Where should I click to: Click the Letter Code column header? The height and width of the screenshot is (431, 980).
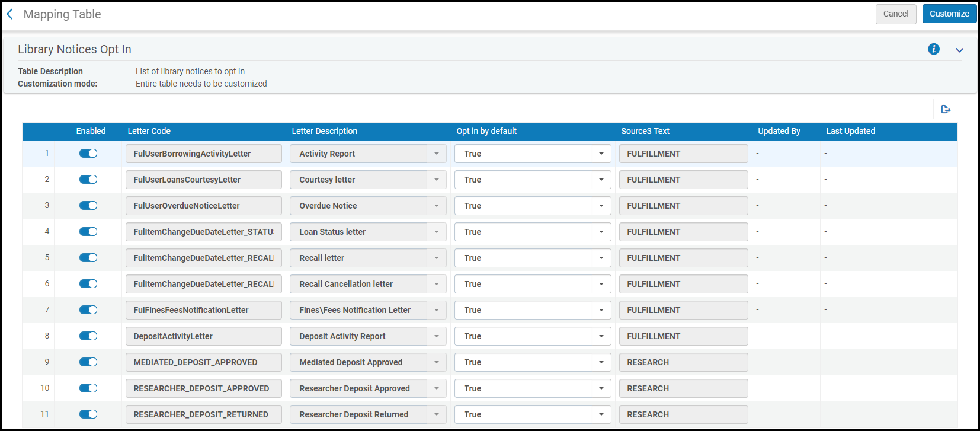coord(149,131)
